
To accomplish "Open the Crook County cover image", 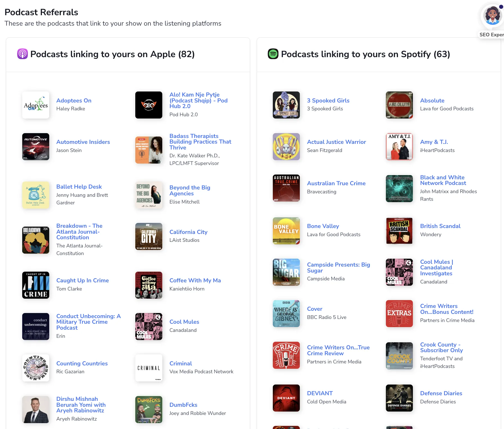I will coord(399,356).
